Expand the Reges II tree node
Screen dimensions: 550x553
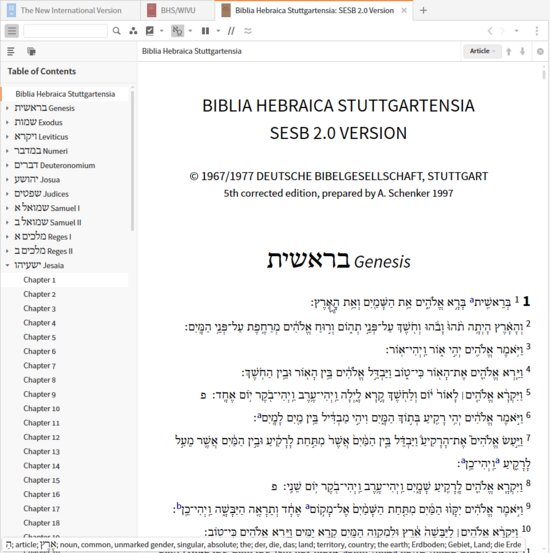click(7, 251)
